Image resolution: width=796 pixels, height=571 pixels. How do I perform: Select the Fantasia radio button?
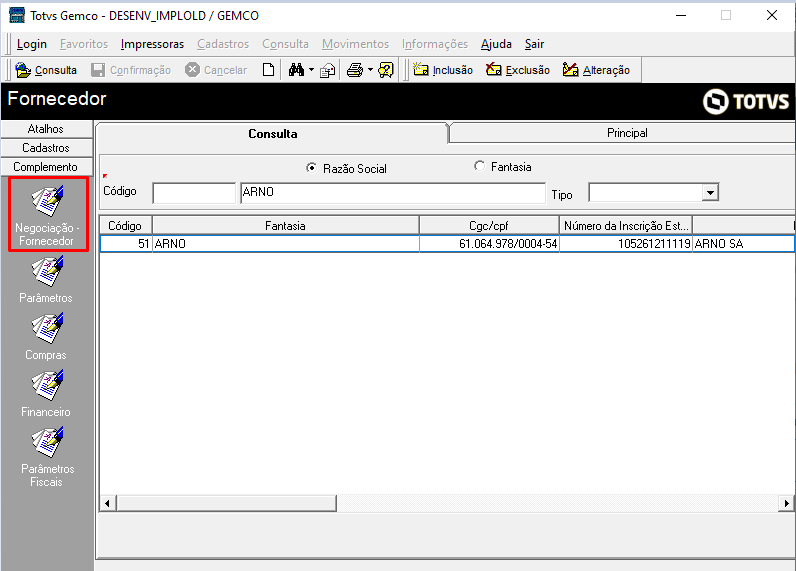click(479, 166)
